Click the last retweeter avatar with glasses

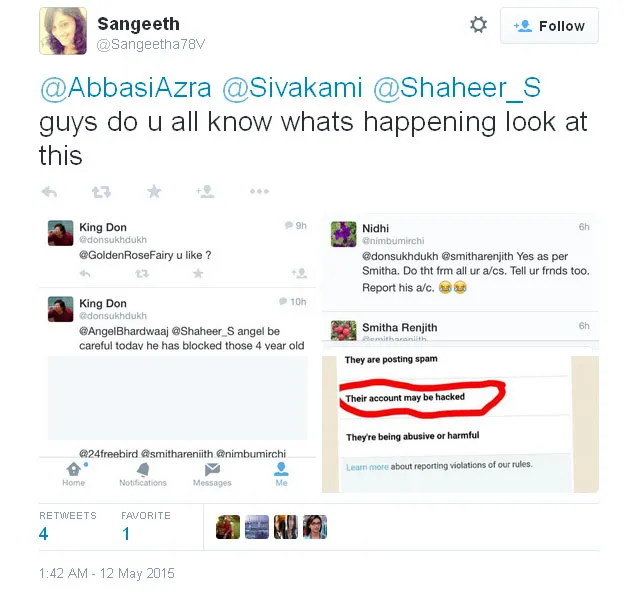tap(315, 527)
